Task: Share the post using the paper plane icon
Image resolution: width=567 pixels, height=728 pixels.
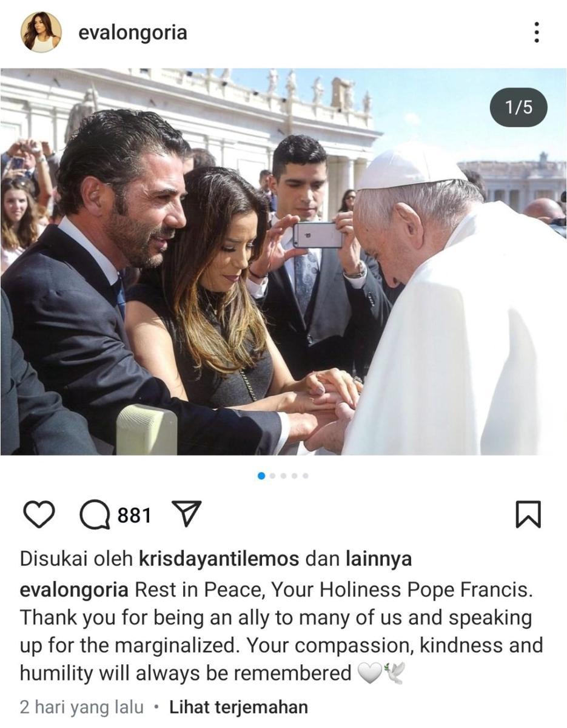Action: tap(187, 514)
